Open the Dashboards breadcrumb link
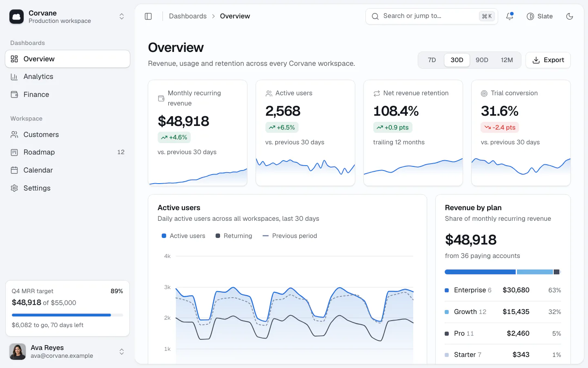Image resolution: width=588 pixels, height=368 pixels. [188, 16]
